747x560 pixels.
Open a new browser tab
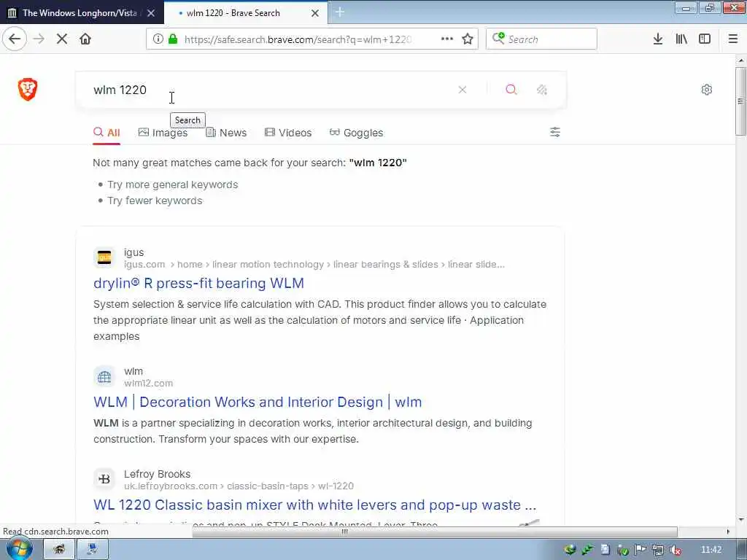tap(340, 12)
